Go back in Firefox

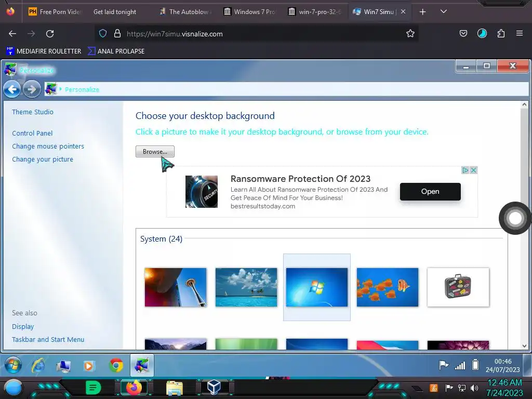click(12, 34)
